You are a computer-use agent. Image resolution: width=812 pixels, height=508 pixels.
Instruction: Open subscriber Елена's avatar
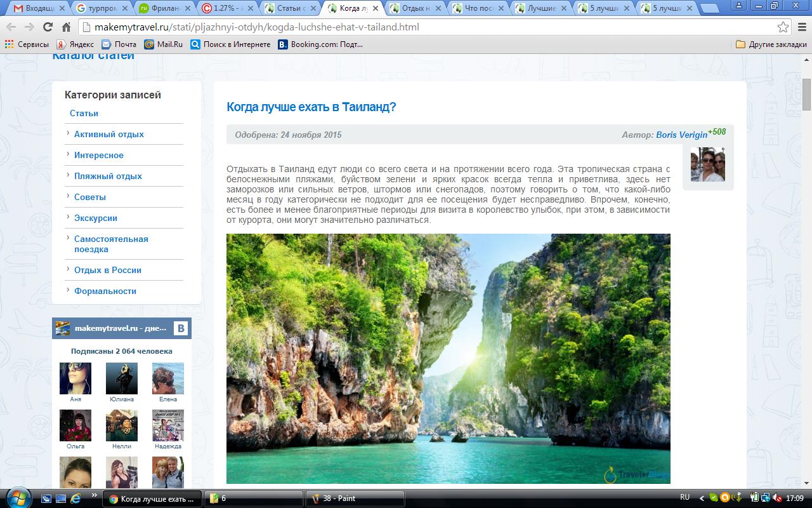click(x=168, y=378)
